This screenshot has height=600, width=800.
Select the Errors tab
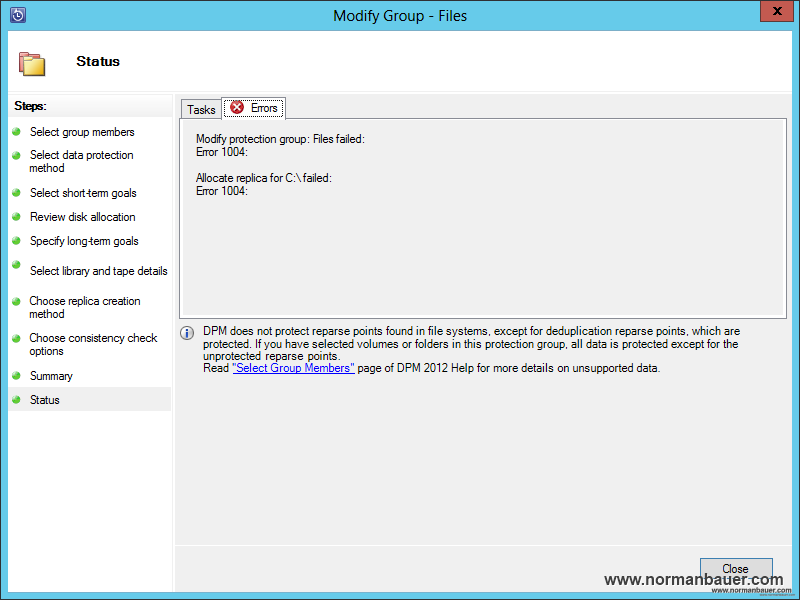pos(254,108)
